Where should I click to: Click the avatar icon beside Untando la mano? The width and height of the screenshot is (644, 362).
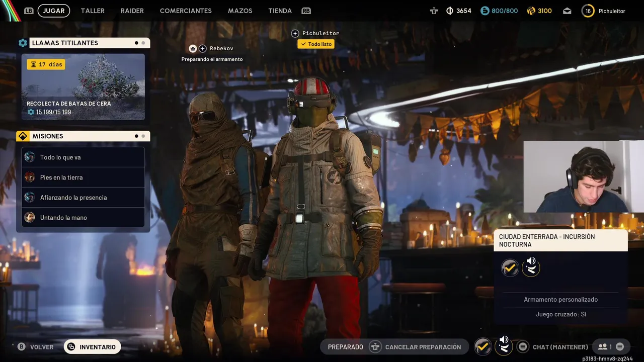30,217
